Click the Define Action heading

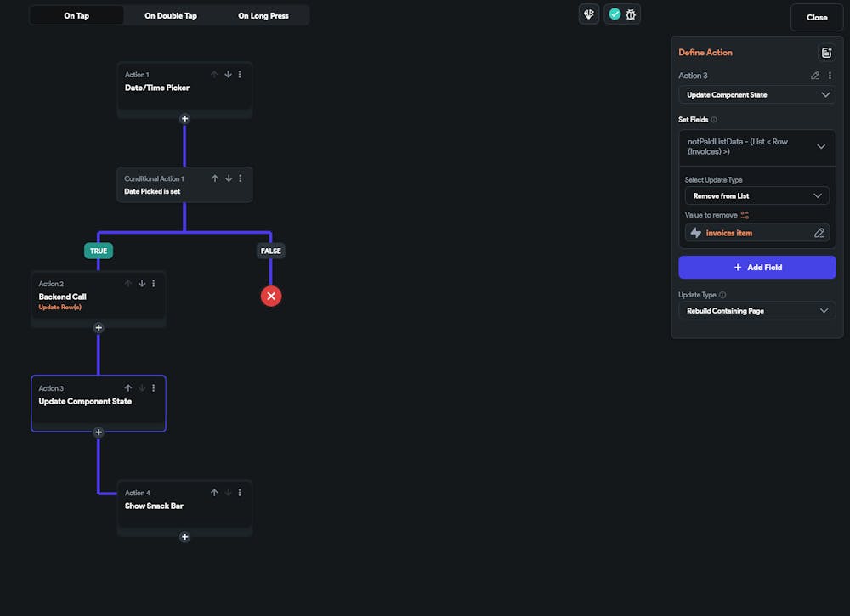pos(705,53)
